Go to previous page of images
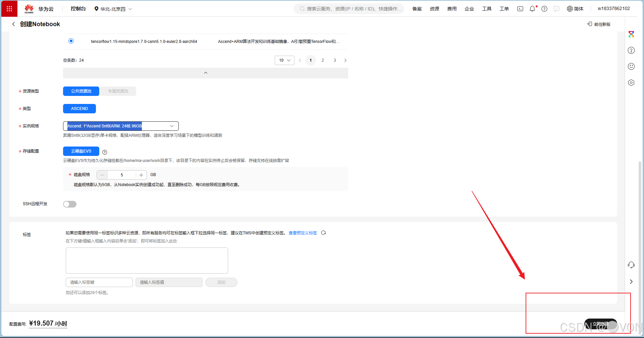The image size is (644, 338). point(300,60)
